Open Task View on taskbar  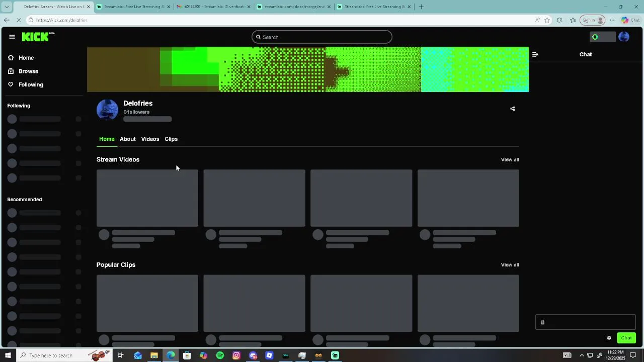click(x=121, y=355)
